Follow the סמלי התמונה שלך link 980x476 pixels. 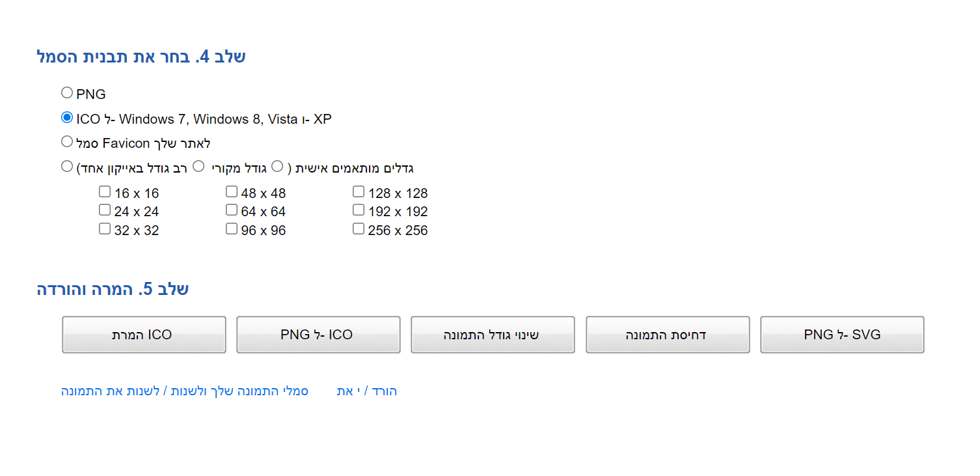[185, 391]
